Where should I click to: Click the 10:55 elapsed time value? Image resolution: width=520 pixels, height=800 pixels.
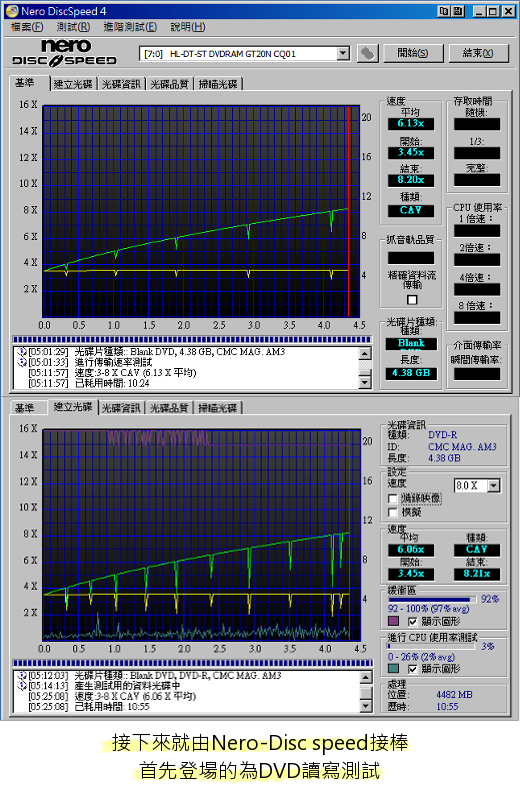(447, 707)
